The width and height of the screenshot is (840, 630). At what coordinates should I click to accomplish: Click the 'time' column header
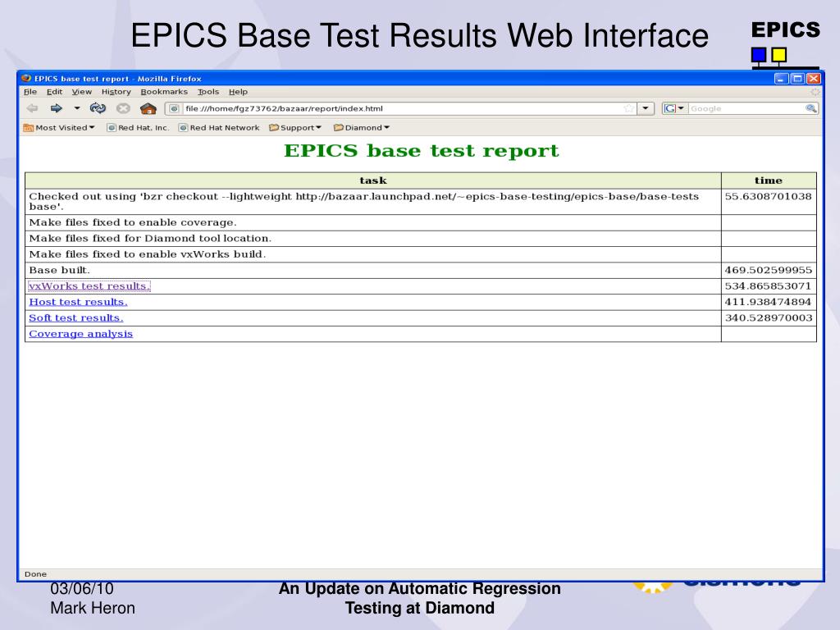point(769,180)
